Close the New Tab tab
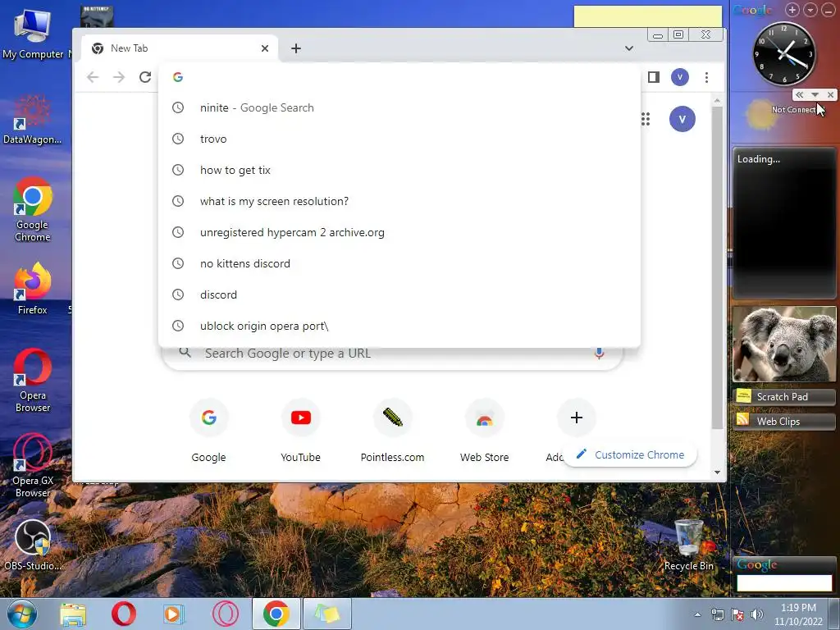 [265, 48]
